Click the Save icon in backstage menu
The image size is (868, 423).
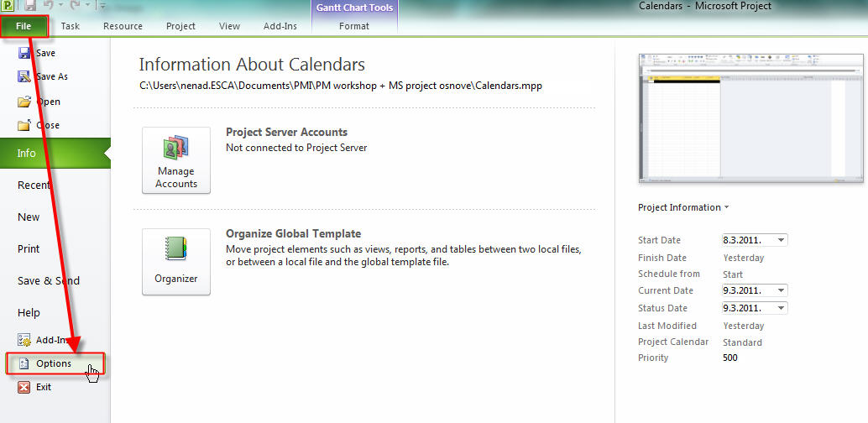pos(24,53)
